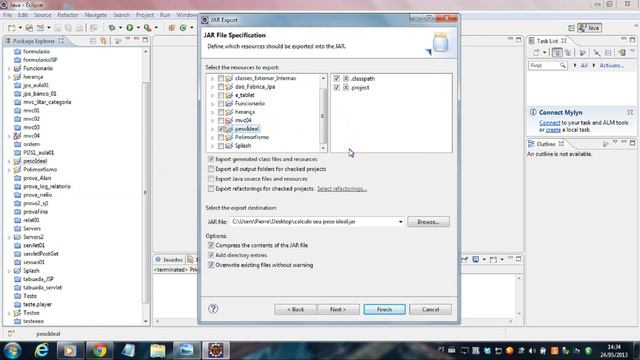The height and width of the screenshot is (360, 640).
Task: Click the JAR Export help question icon
Action: click(213, 309)
